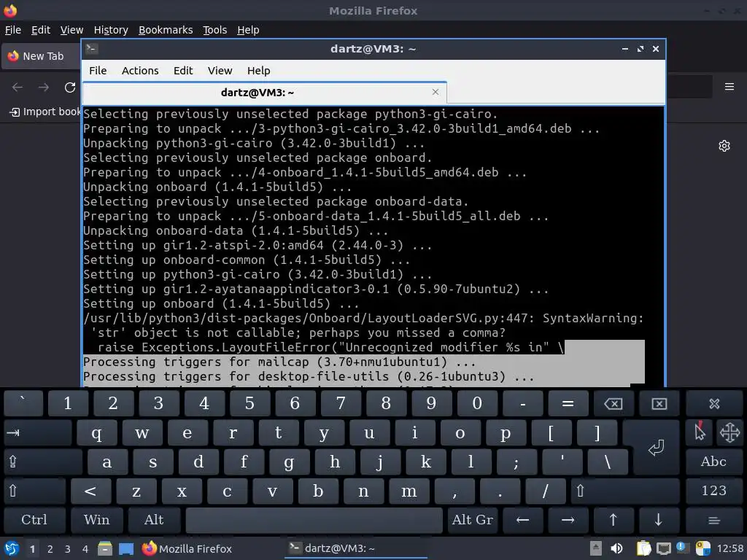Click the Onboard backtick key
Screen dimensions: 747x560
point(23,404)
